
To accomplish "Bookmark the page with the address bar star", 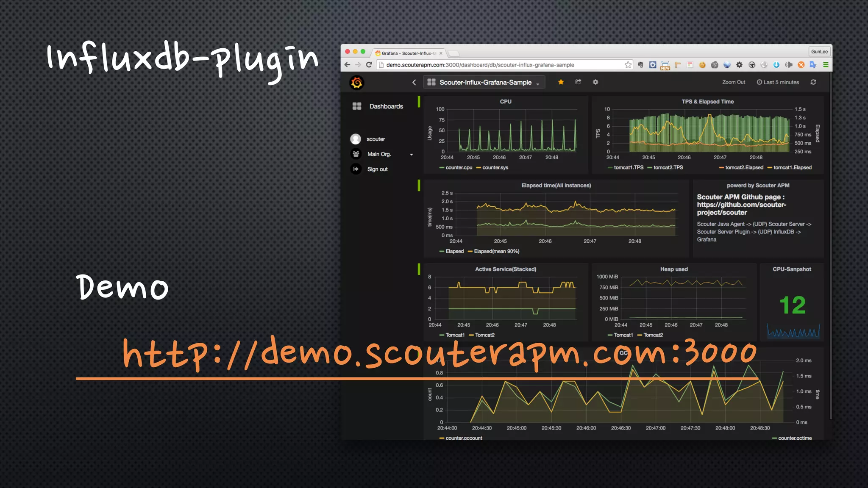I will pos(628,65).
